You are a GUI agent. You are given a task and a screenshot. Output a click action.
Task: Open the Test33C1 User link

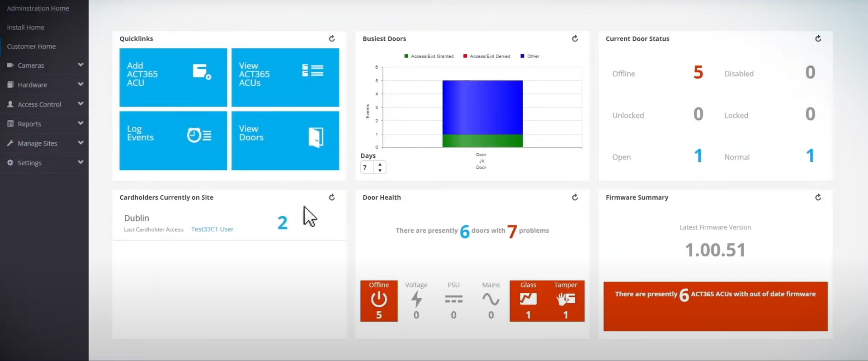point(212,230)
